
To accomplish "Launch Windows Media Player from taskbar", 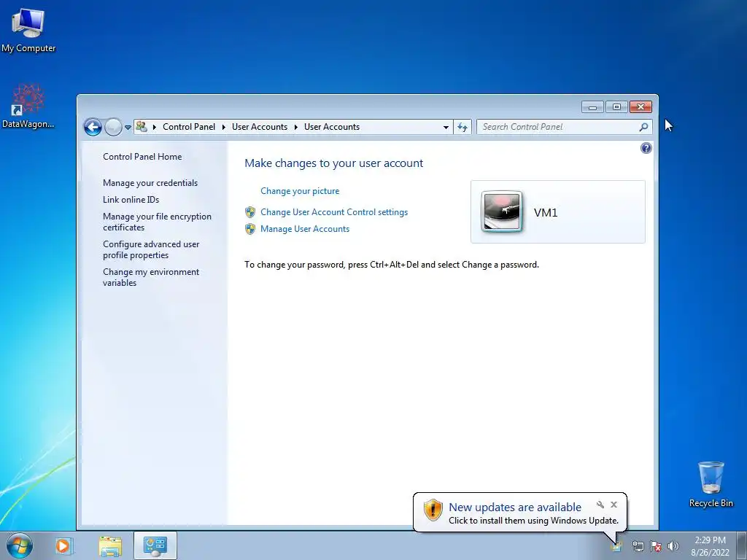I will coord(63,545).
